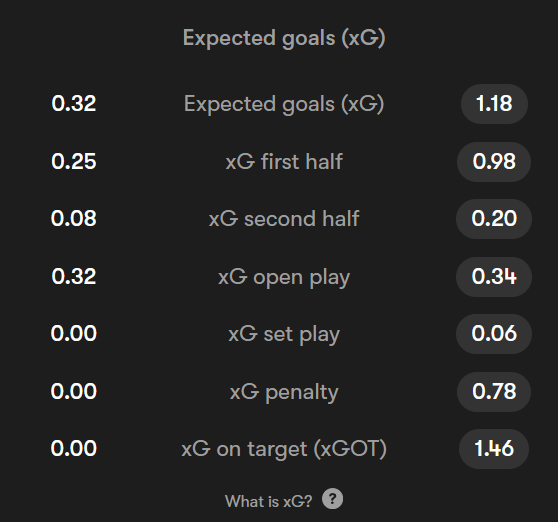This screenshot has width=558, height=522.
Task: Open the 'What is xG?' link
Action: click(x=269, y=501)
